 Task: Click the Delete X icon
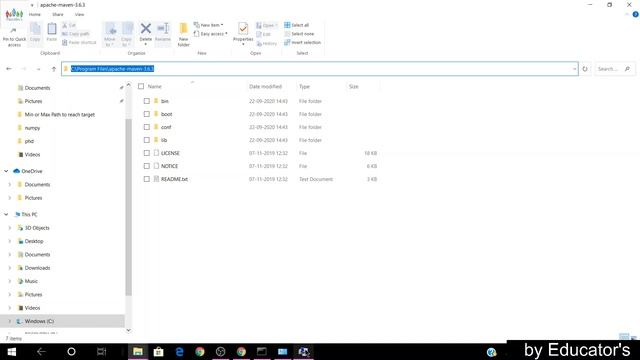tap(145, 28)
